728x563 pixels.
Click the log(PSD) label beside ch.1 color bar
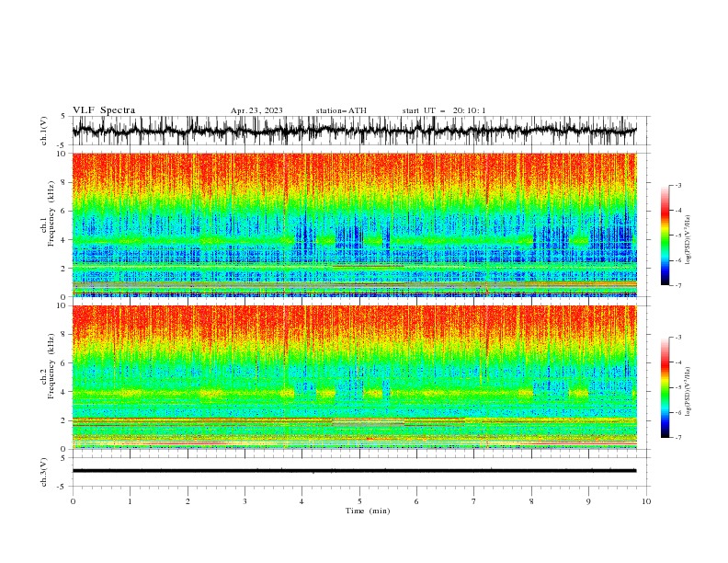click(x=688, y=240)
